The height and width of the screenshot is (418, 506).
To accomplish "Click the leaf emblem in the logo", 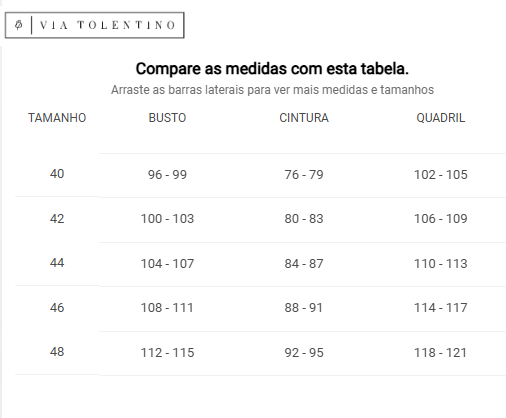I will coord(19,25).
